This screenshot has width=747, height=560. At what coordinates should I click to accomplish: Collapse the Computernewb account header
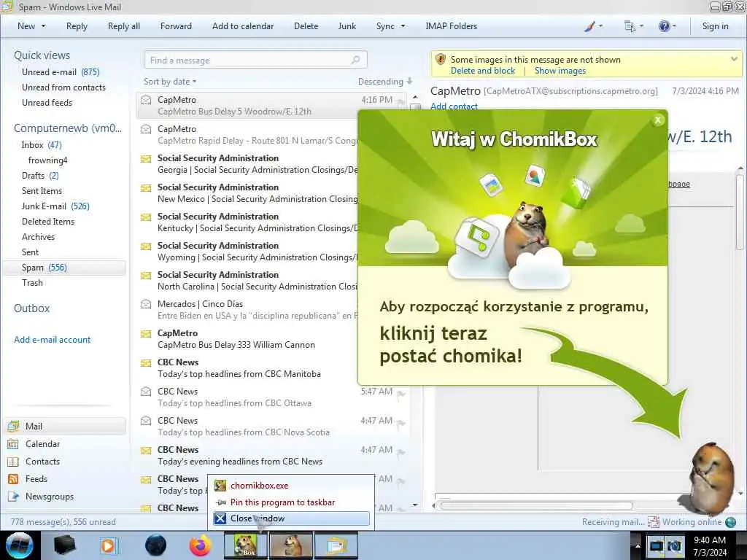point(68,128)
